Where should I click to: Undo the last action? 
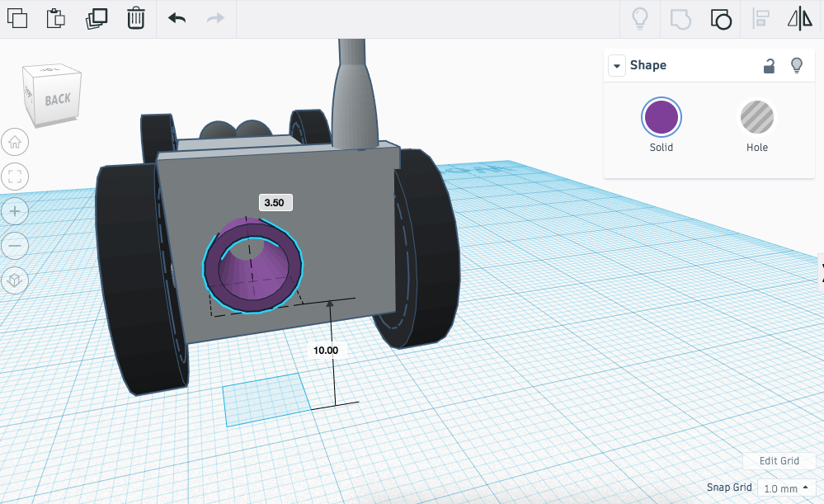pyautogui.click(x=177, y=18)
